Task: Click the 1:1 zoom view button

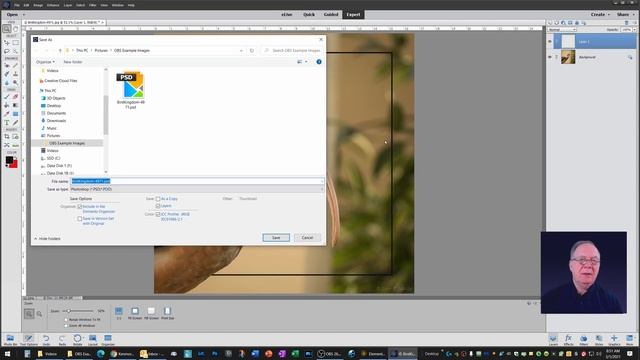Action: (119, 313)
